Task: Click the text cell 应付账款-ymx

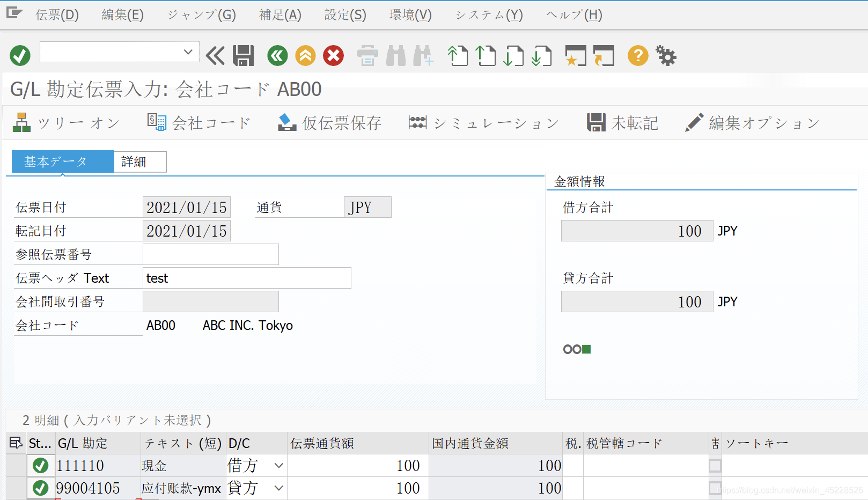Action: coord(183,488)
